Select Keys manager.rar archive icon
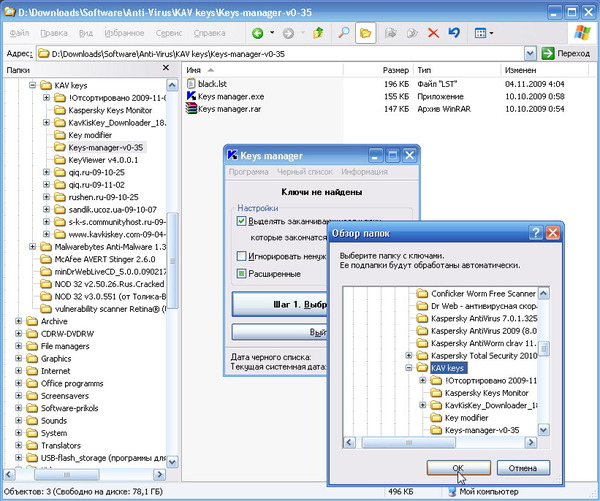The height and width of the screenshot is (501, 600). coord(191,109)
